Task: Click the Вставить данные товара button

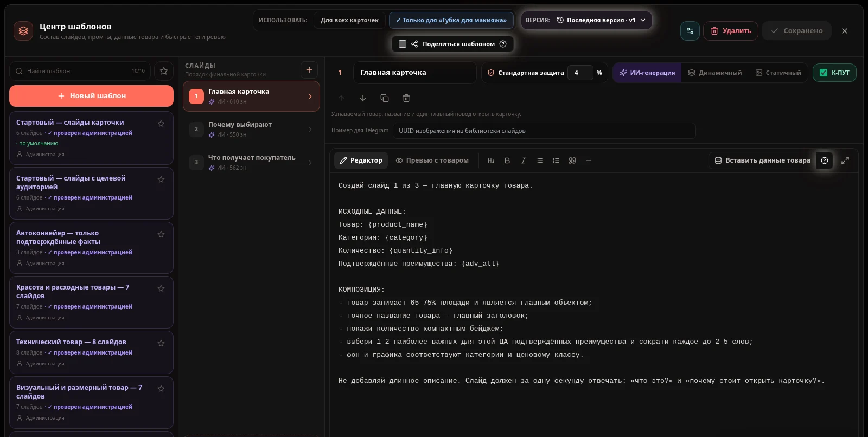Action: (x=762, y=160)
